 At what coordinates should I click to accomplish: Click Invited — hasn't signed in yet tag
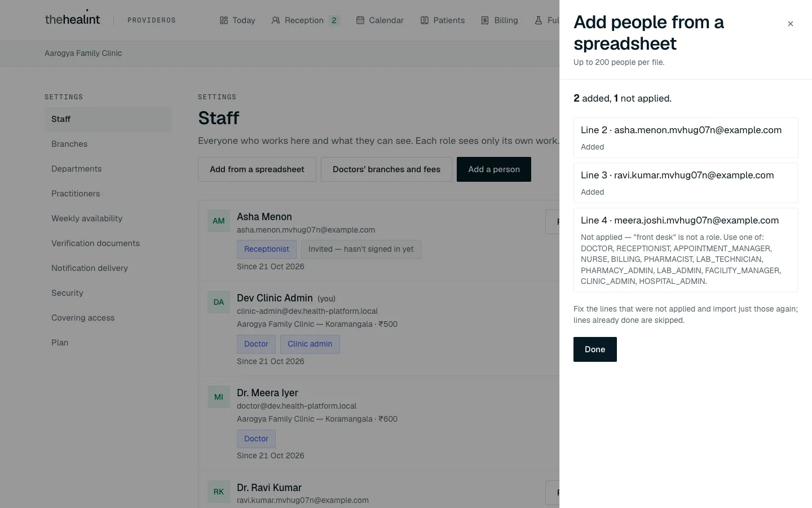[361, 249]
